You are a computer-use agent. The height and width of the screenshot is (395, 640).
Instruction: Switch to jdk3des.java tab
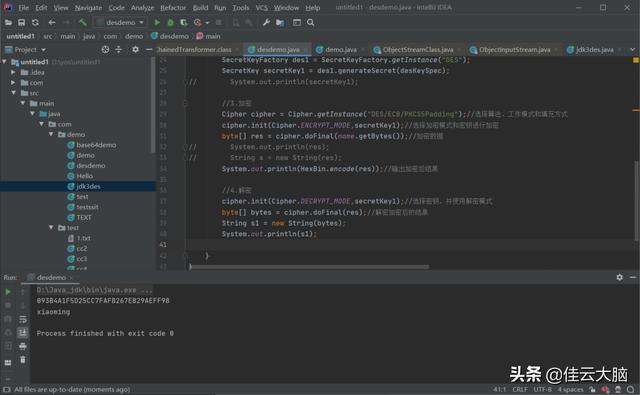tap(594, 49)
